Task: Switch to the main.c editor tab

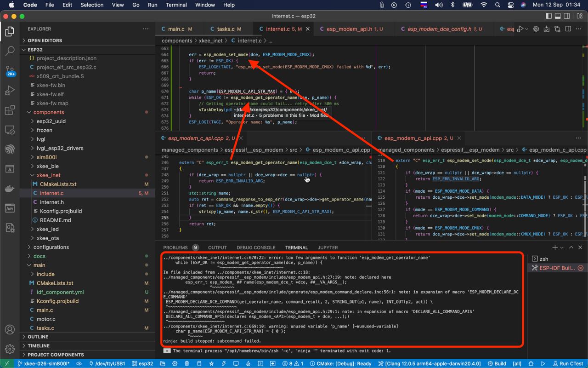Action: pyautogui.click(x=176, y=29)
